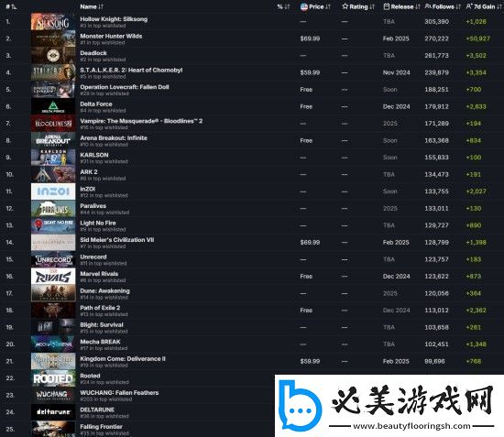Open Light No Fire title link

[x=98, y=223]
